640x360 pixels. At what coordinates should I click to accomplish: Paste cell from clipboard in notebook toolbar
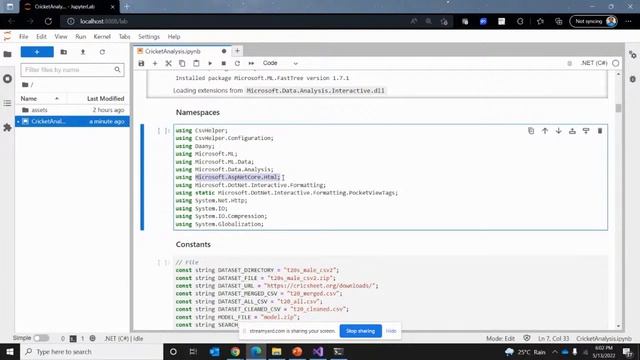point(196,63)
